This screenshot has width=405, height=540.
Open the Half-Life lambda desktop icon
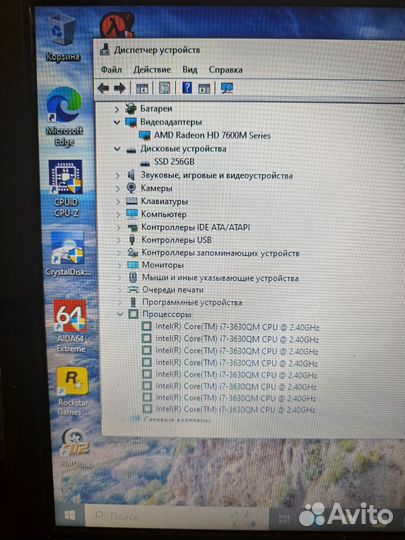pos(117,26)
